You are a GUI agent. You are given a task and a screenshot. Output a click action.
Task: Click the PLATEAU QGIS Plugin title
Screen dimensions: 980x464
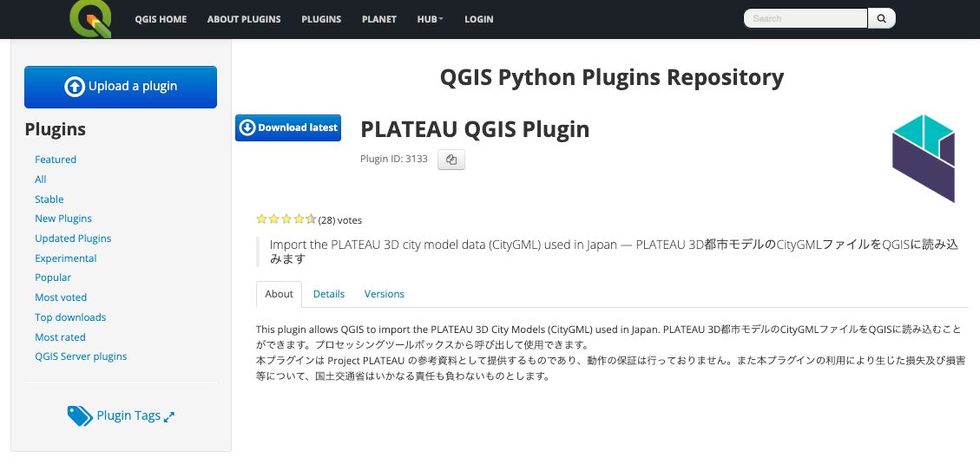click(475, 128)
